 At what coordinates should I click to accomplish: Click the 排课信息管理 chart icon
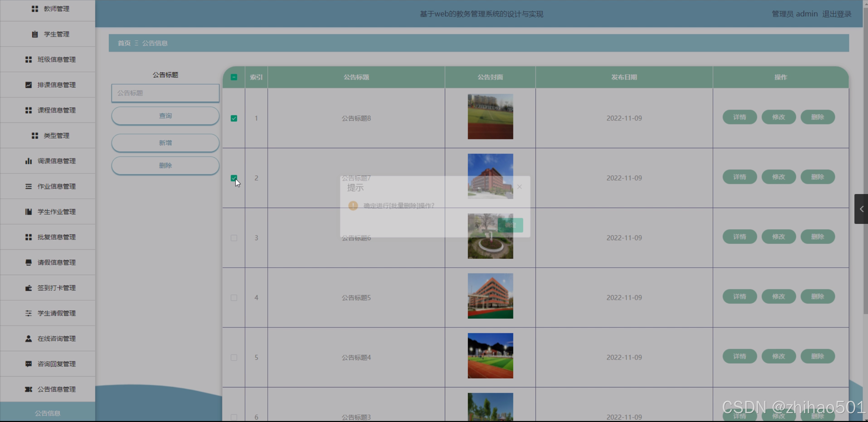(x=28, y=85)
